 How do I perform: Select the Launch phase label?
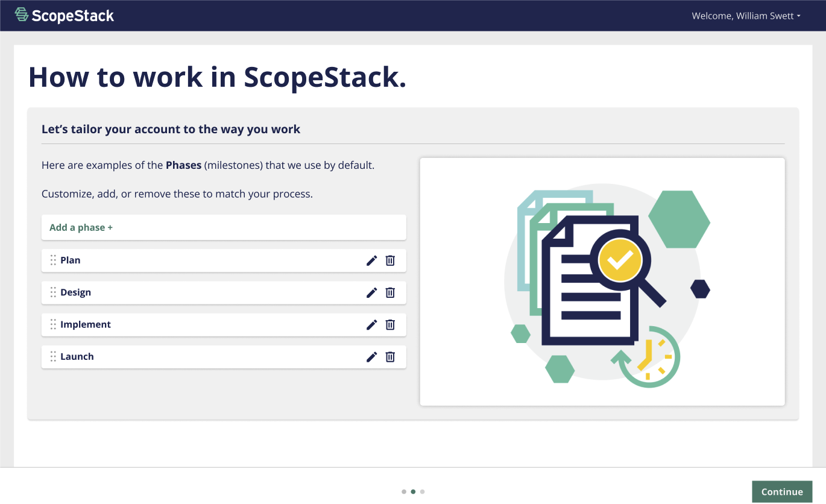77,357
